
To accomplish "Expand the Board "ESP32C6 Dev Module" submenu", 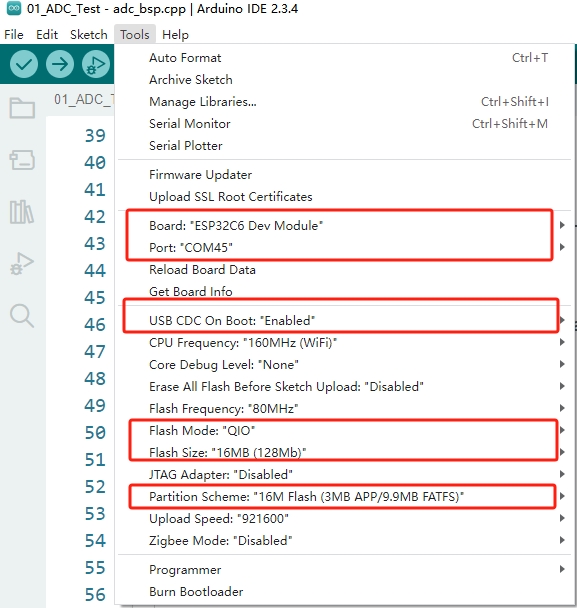I will point(344,225).
